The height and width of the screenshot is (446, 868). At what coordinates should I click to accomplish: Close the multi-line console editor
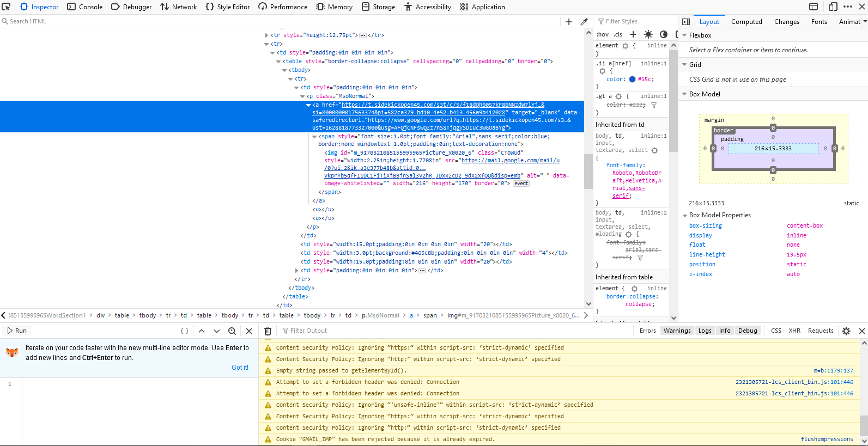[249, 331]
